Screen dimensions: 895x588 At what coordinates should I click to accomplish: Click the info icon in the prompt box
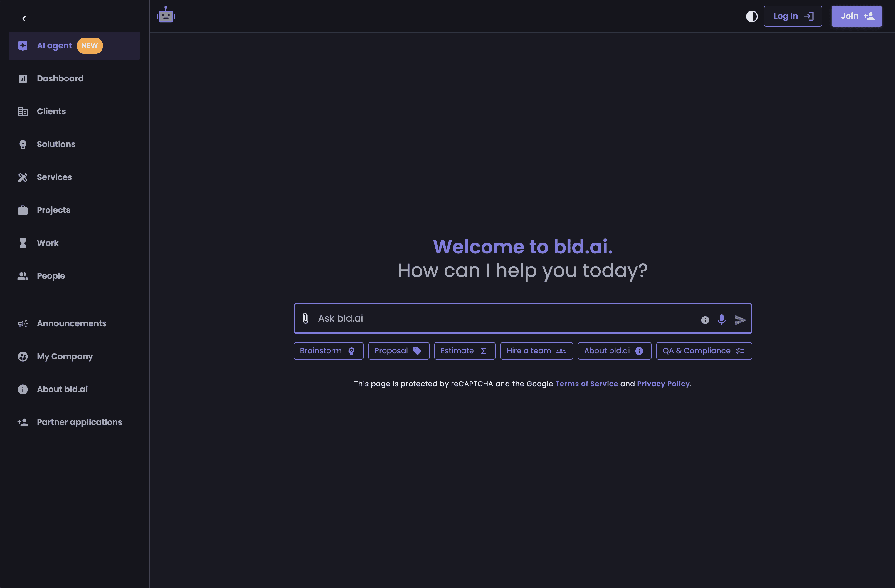(705, 320)
